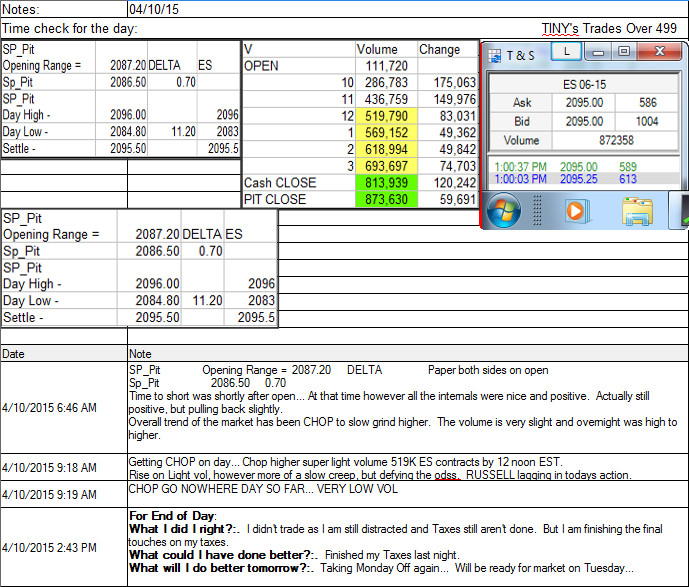
Task: Select volume cell 436,759
Action: pos(386,99)
